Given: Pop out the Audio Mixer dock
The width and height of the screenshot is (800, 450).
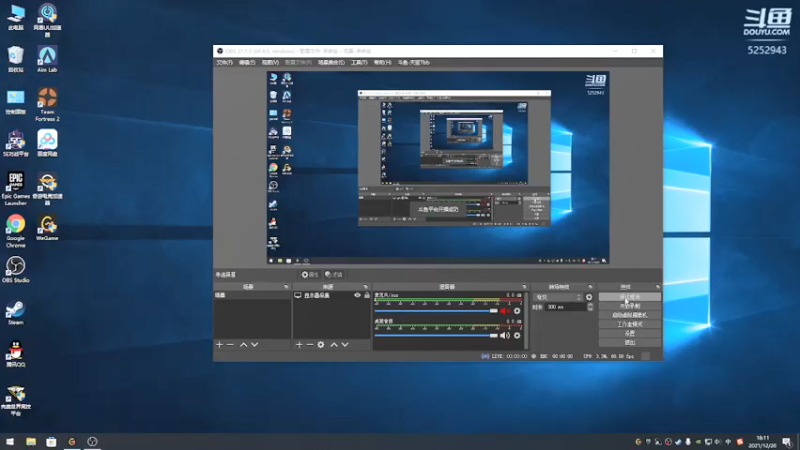Looking at the screenshot, I should tap(524, 287).
